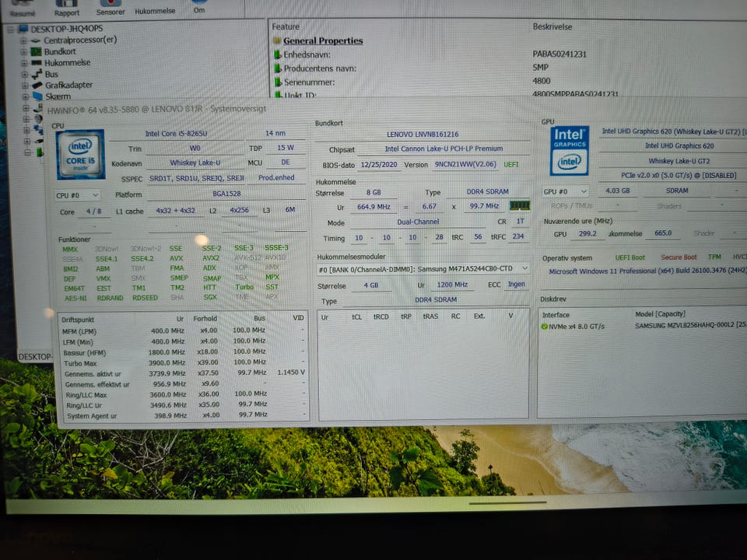Open the Rapport toolbar button
The image size is (747, 560).
point(67,9)
